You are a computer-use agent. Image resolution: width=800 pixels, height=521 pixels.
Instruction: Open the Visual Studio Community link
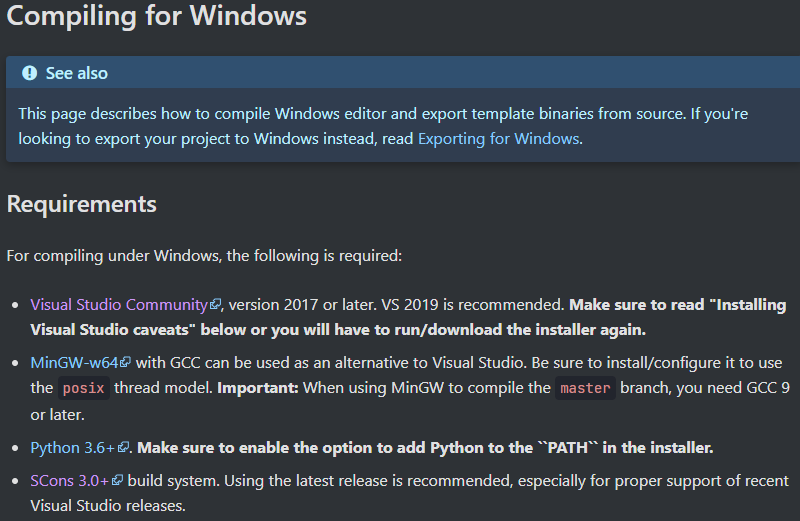pos(119,305)
